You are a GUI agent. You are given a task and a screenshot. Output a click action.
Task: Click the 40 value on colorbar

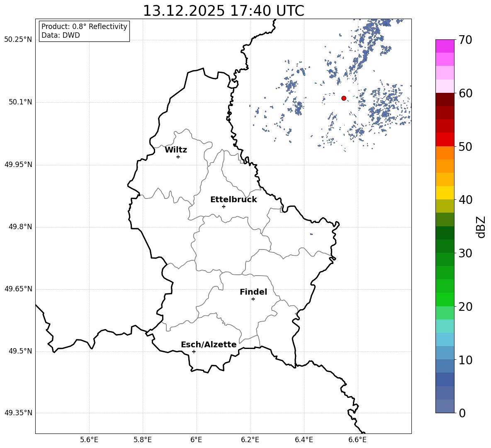click(466, 200)
